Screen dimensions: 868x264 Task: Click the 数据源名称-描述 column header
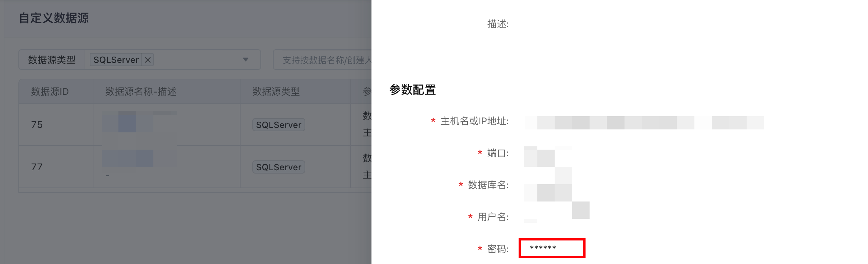(x=141, y=92)
